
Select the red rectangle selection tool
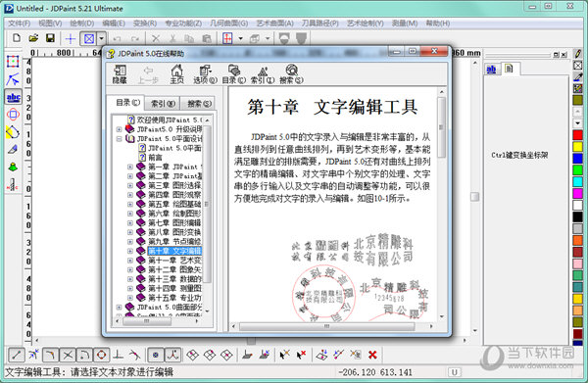coord(13,61)
